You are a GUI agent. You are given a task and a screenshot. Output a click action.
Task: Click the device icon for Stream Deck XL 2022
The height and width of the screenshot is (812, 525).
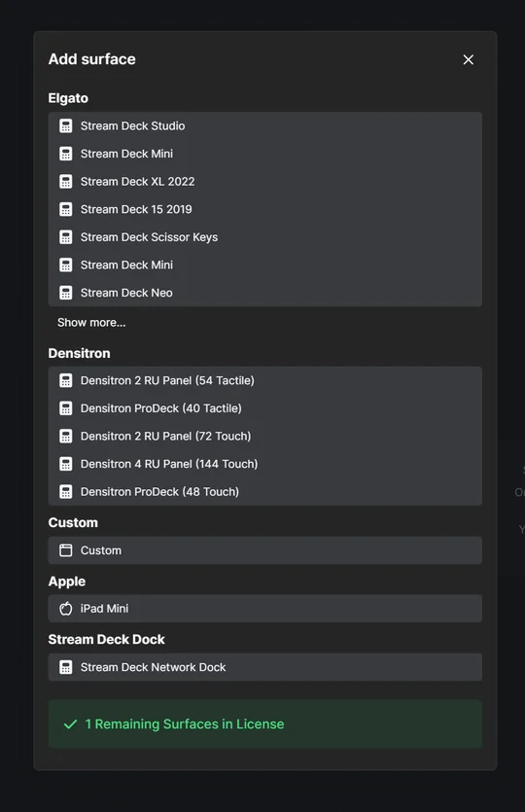[x=66, y=182]
